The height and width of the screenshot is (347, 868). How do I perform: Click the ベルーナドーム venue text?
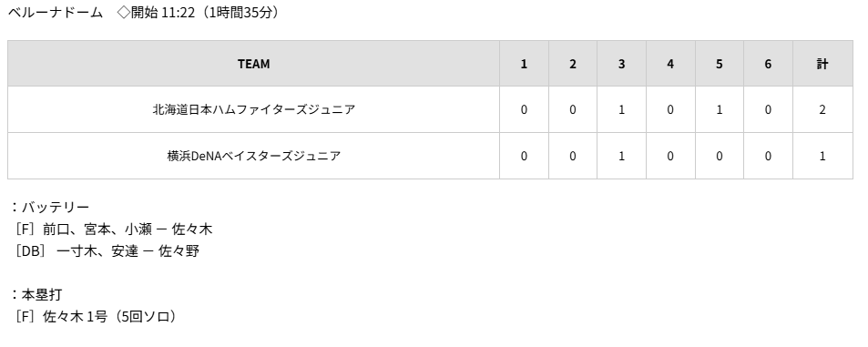(x=56, y=12)
